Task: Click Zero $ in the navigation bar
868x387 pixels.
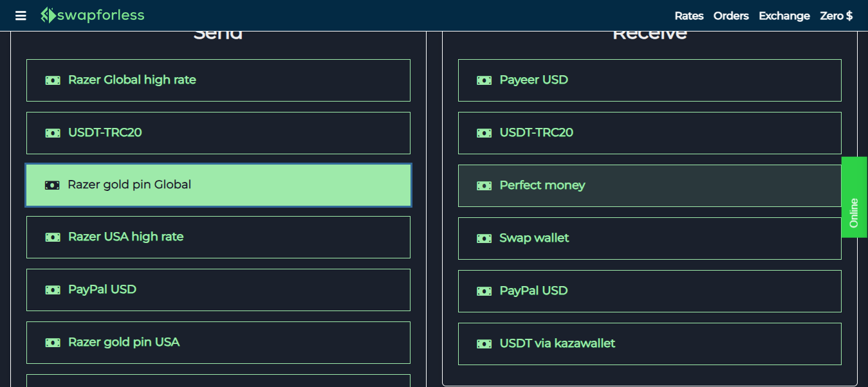Action: (x=836, y=15)
